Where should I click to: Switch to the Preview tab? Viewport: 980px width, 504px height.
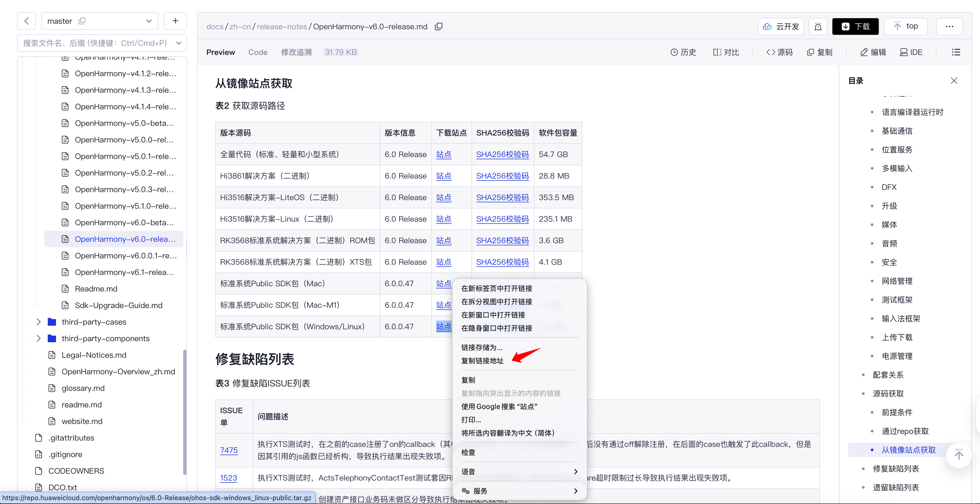click(x=221, y=52)
